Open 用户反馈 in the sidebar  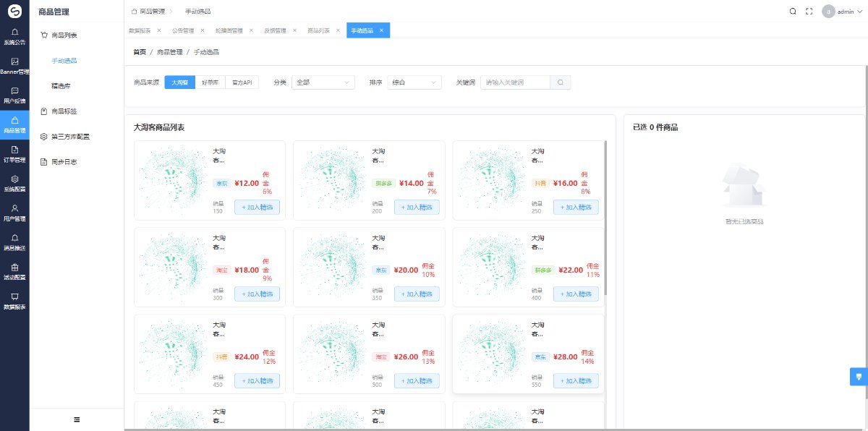(14, 95)
